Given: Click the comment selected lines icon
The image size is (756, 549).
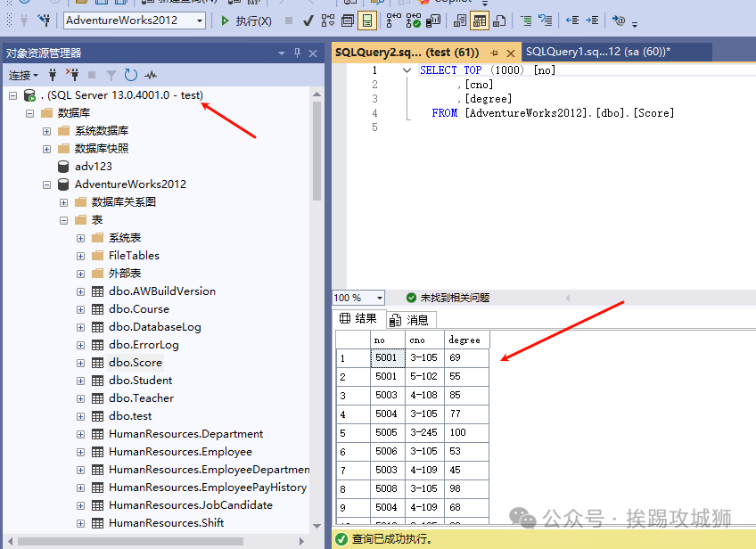Looking at the screenshot, I should click(x=526, y=20).
